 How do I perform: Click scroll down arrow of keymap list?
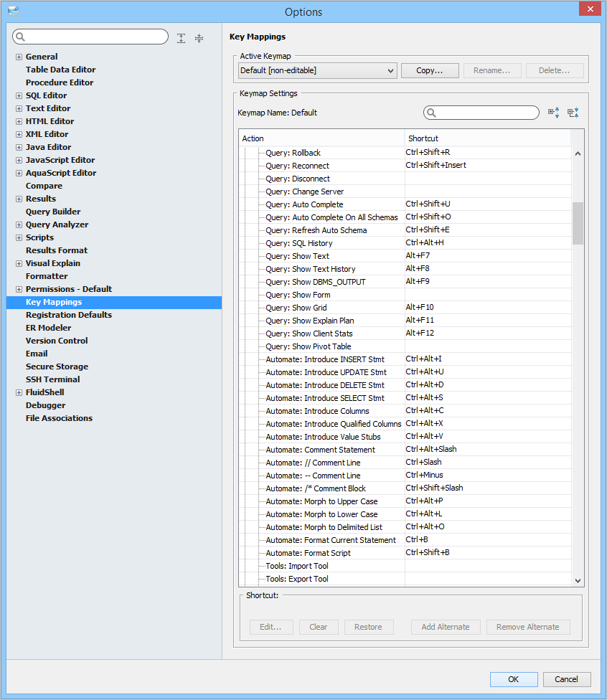(578, 581)
